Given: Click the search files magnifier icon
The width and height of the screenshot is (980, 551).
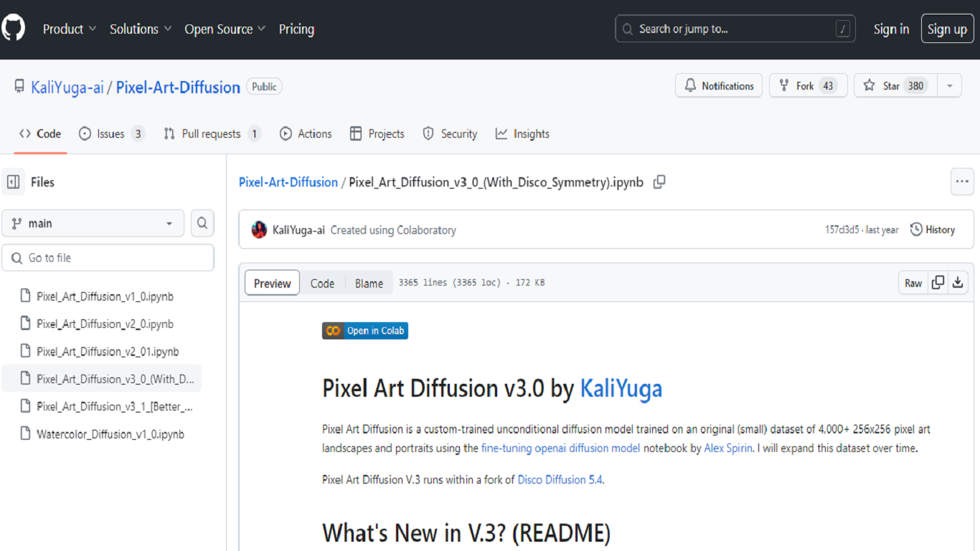Looking at the screenshot, I should [202, 223].
